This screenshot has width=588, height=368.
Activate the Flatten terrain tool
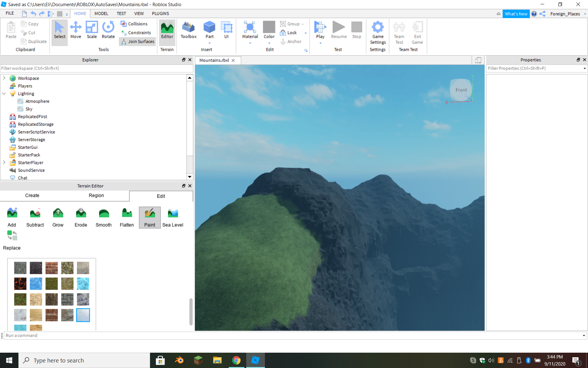click(x=127, y=217)
